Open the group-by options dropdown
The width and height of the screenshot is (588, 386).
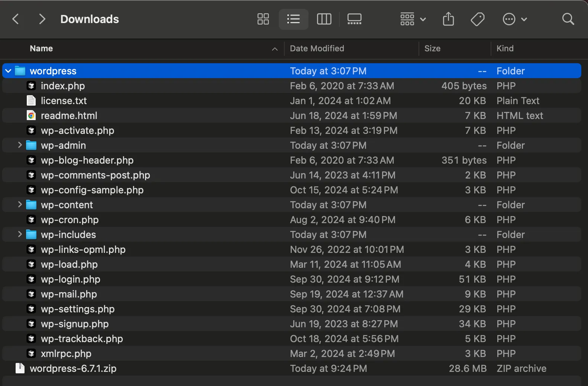click(413, 19)
